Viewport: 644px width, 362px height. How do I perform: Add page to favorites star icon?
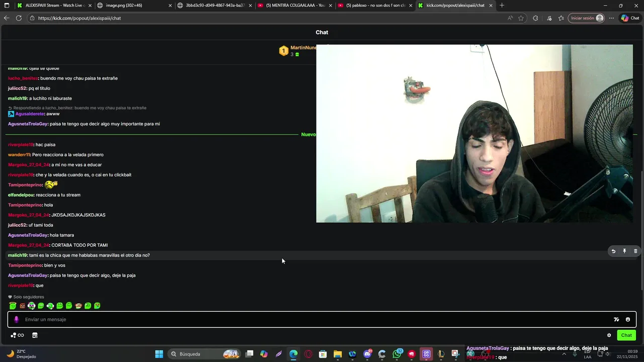pos(521,18)
